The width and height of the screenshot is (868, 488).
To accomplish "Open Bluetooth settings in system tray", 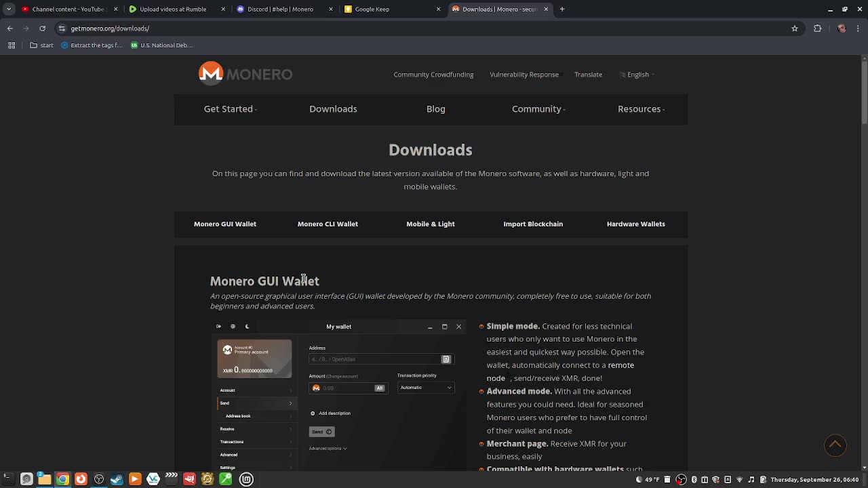I will [694, 479].
